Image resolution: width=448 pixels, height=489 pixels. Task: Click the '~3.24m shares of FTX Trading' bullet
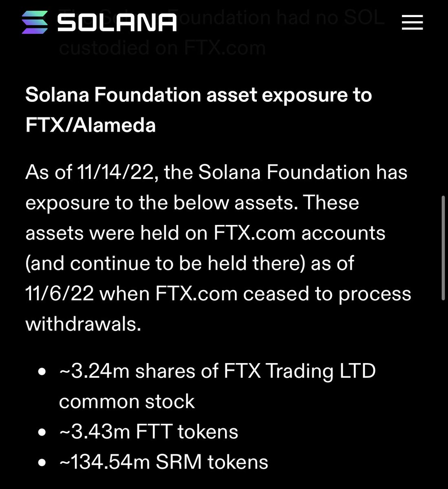point(217,371)
